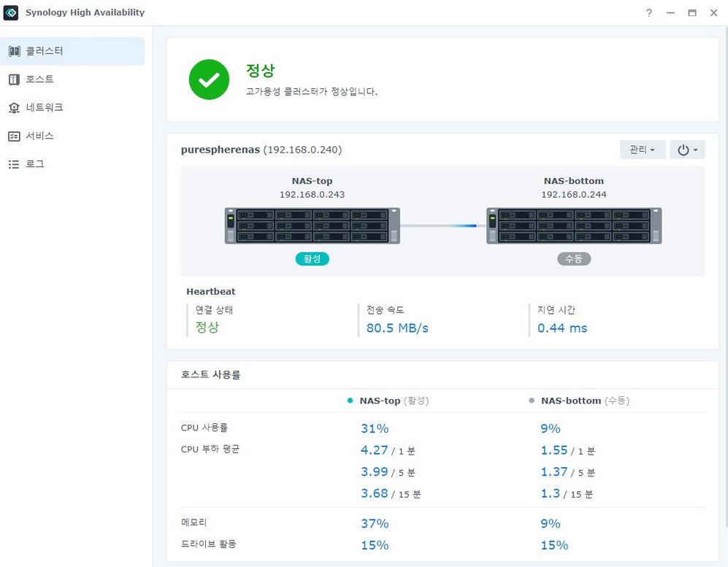Click the green 정상 connection status value
This screenshot has height=567, width=728.
207,327
